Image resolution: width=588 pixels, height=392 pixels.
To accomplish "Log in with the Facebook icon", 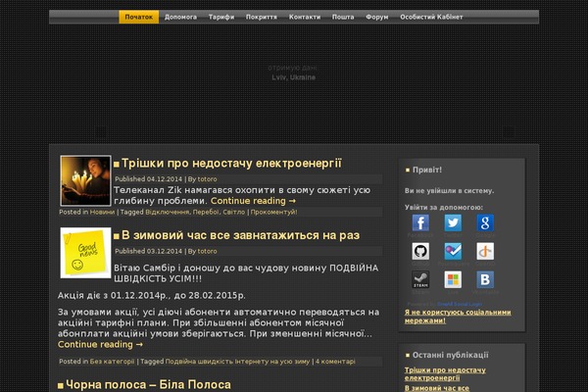I will 420,222.
